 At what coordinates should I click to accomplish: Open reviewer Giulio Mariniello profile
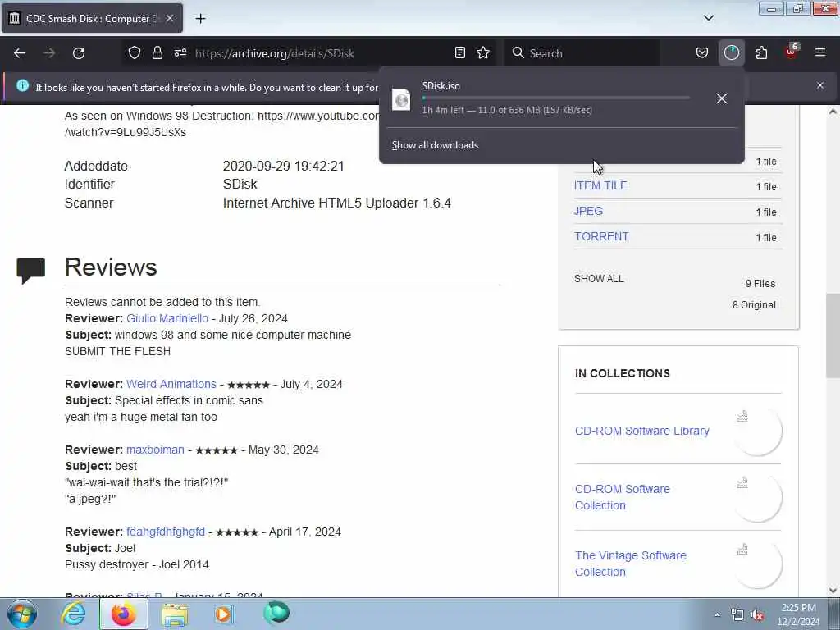click(167, 318)
